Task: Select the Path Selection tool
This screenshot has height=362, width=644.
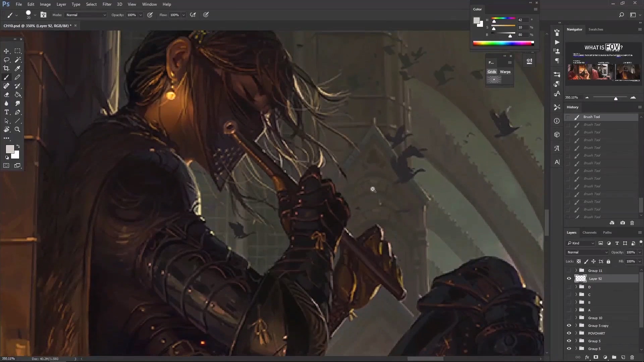Action: (x=6, y=121)
